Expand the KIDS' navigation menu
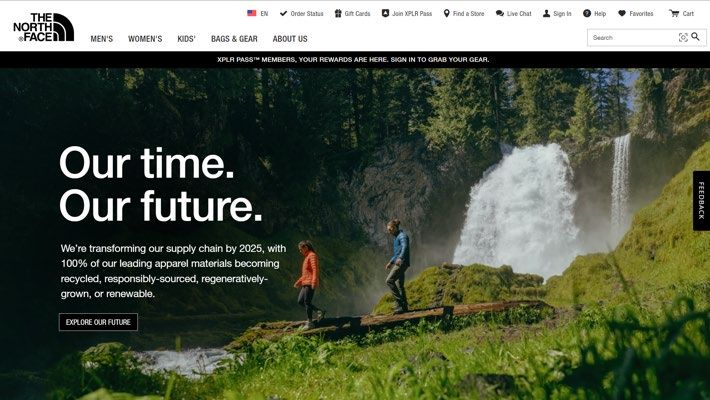 [x=187, y=39]
